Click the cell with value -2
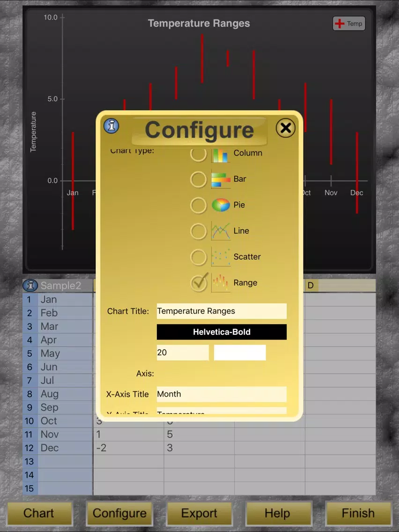This screenshot has width=399, height=532. tap(129, 448)
